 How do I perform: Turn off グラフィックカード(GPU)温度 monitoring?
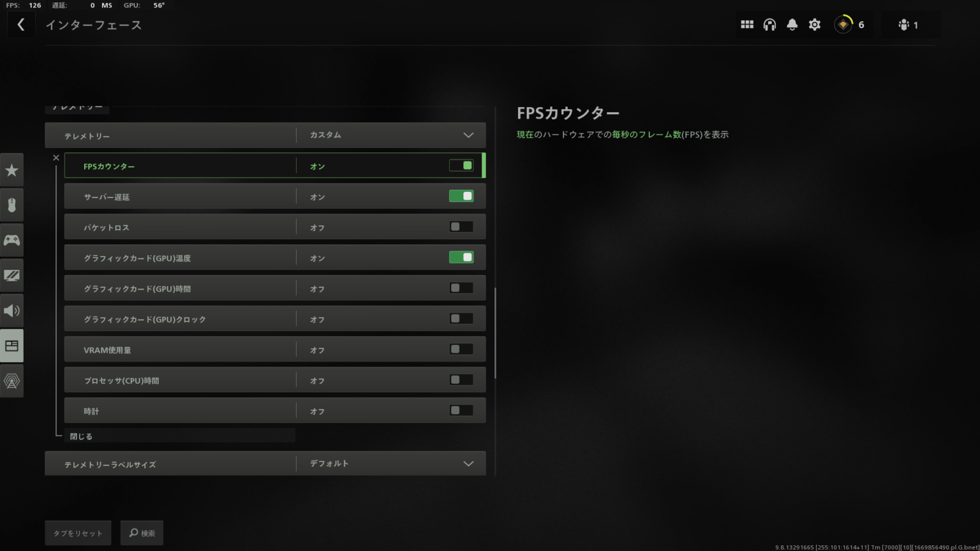pyautogui.click(x=461, y=257)
